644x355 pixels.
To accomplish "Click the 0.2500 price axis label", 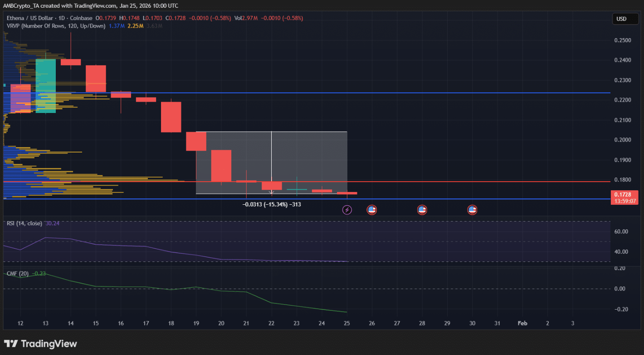I will (622, 40).
